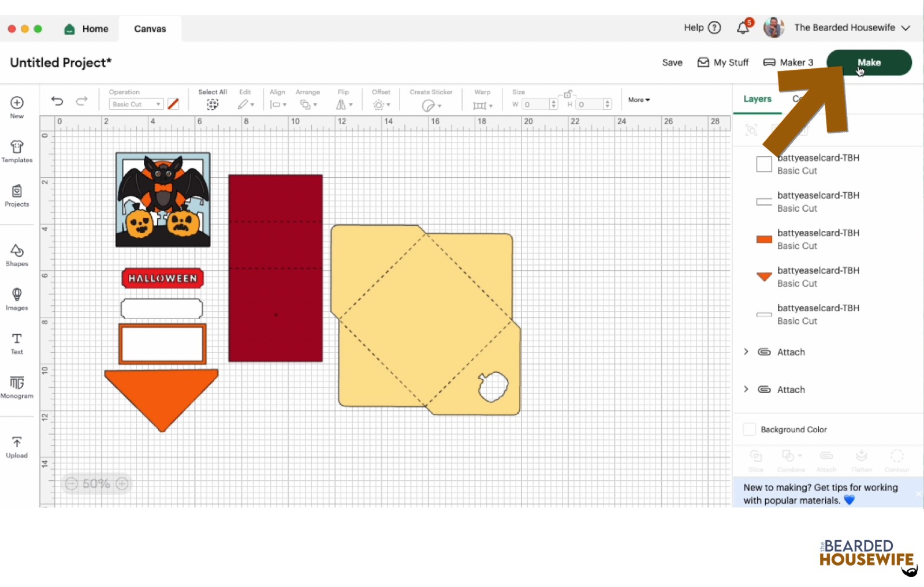
Task: Open the notifications bell
Action: pos(743,28)
